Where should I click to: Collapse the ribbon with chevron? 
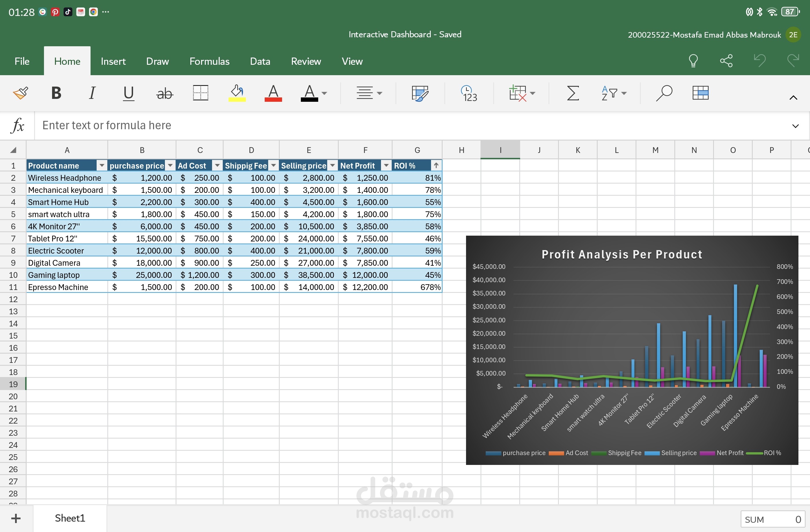[x=793, y=98]
